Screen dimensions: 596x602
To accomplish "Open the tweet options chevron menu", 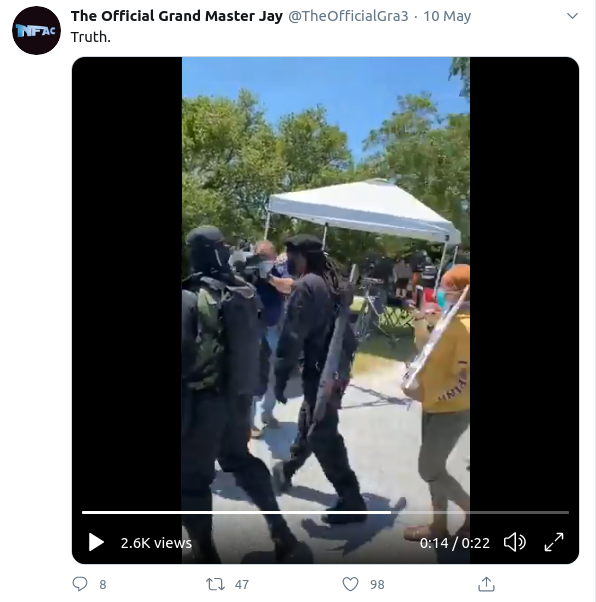I will coord(572,16).
